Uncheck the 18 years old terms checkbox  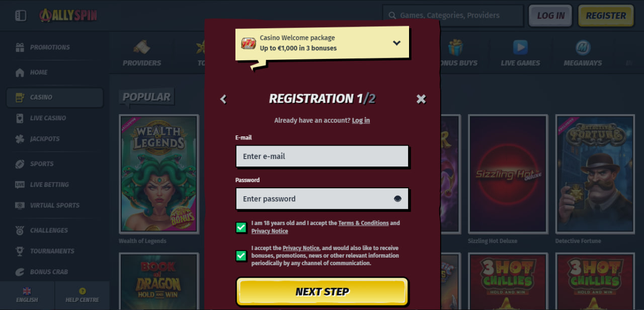(x=241, y=227)
